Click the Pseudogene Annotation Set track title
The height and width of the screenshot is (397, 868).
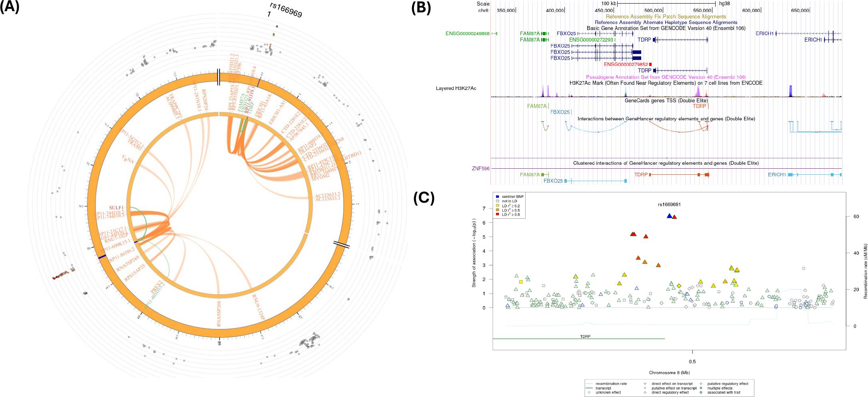tap(666, 77)
